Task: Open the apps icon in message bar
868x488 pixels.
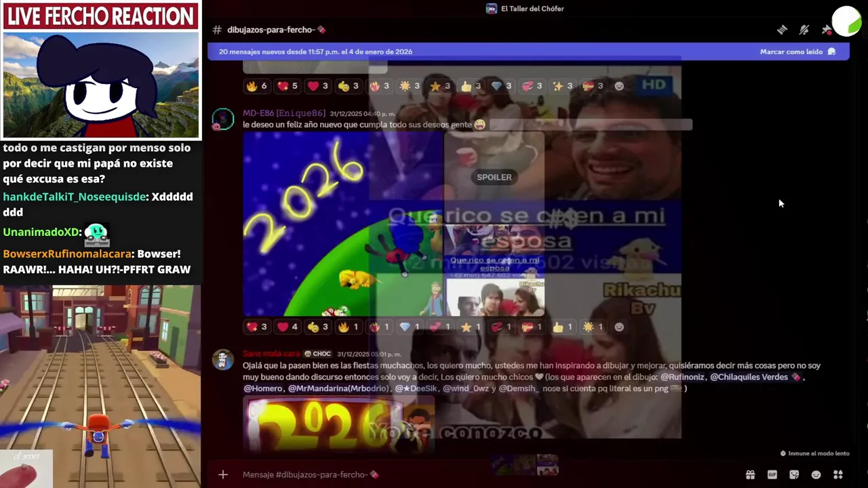Action: click(x=838, y=474)
